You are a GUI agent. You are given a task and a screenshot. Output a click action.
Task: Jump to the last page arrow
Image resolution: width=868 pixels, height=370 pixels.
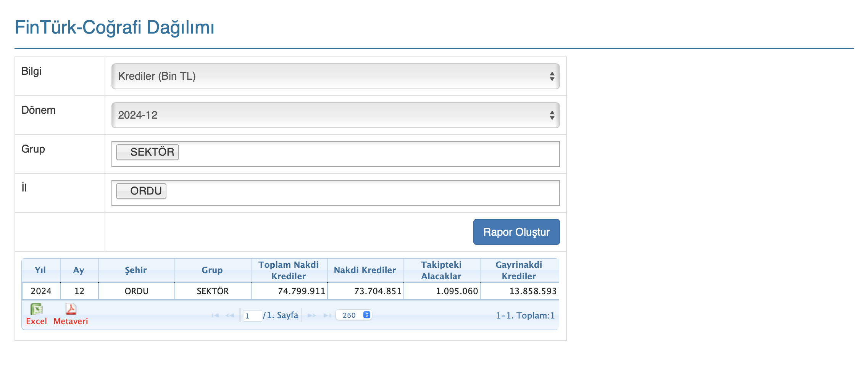[327, 315]
